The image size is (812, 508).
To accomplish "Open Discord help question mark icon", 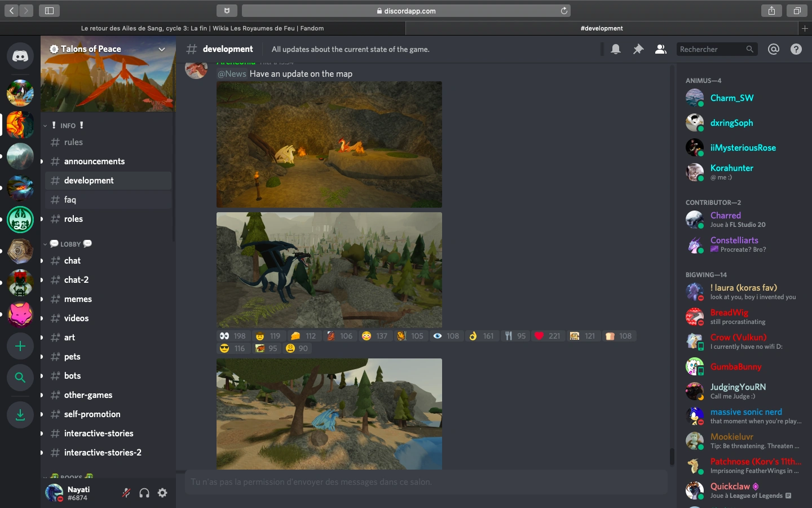I will coord(796,50).
